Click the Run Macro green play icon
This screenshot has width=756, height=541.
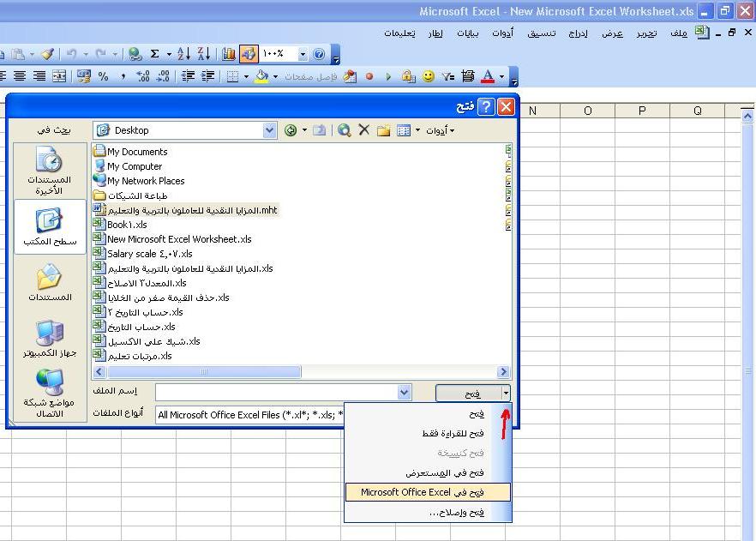click(388, 76)
